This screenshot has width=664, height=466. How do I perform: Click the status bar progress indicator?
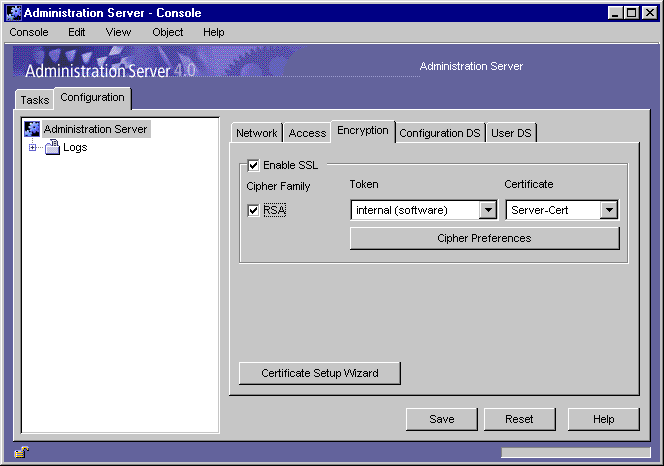click(x=576, y=452)
